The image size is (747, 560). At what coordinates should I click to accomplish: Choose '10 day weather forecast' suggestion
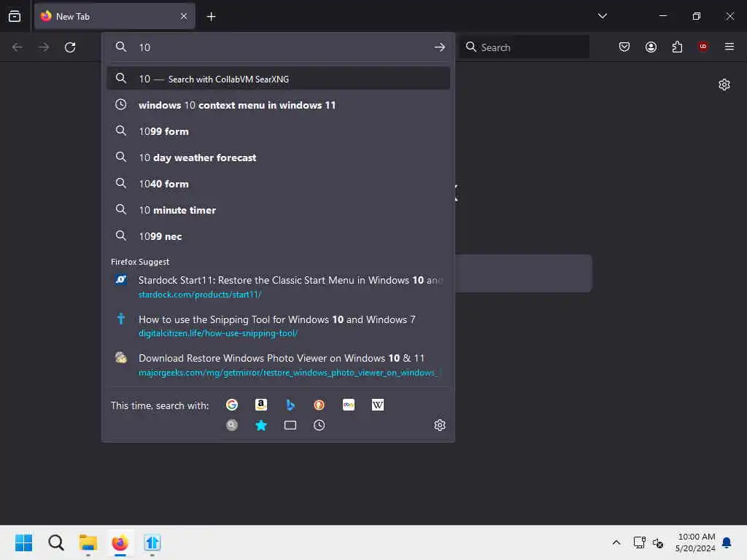coord(278,157)
